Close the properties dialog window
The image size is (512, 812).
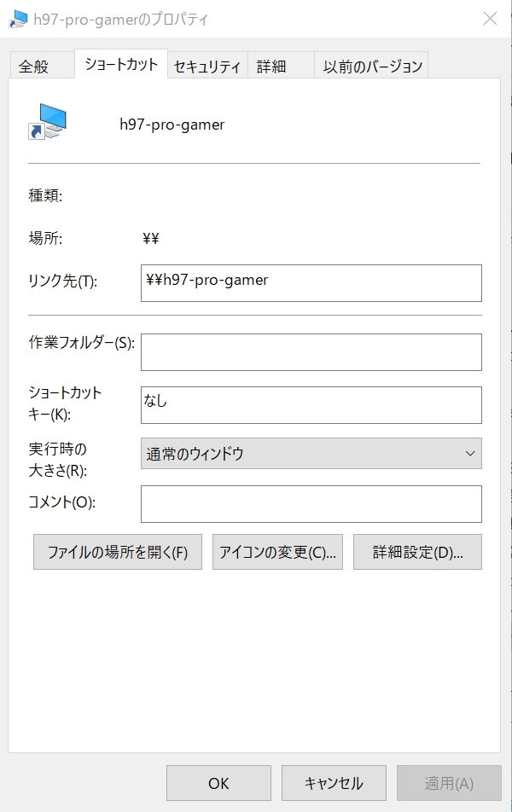[x=490, y=19]
